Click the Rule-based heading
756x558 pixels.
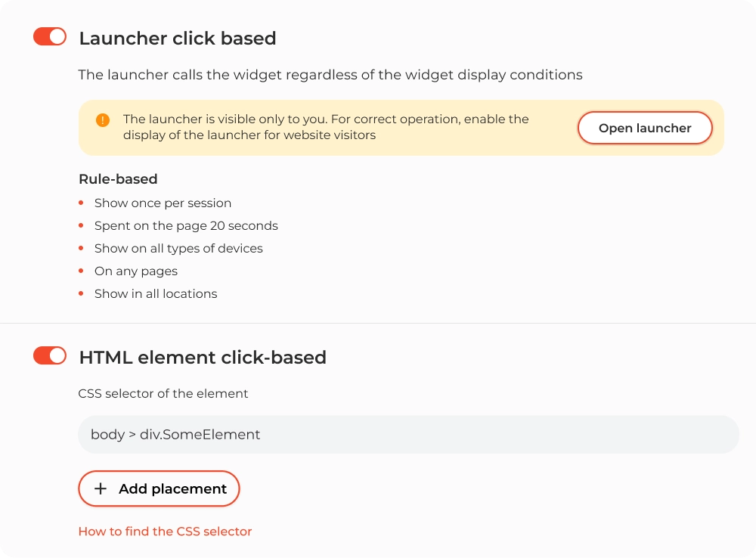point(118,179)
